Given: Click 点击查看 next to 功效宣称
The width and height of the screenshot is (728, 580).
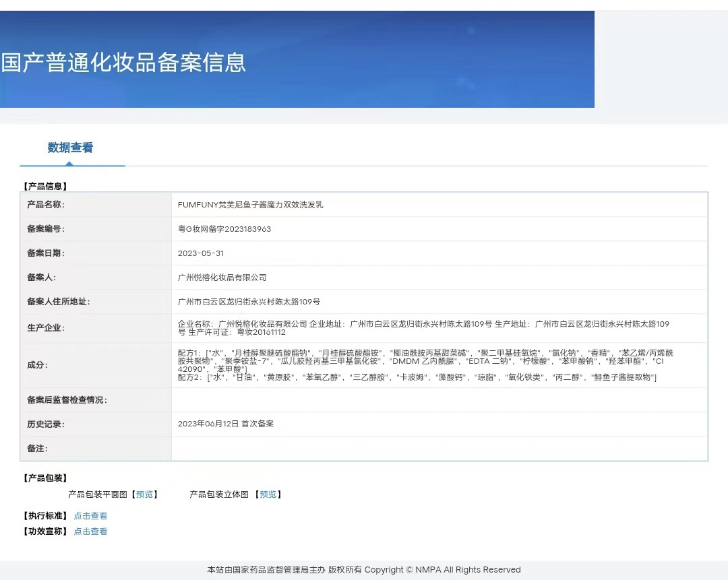Looking at the screenshot, I should [90, 531].
